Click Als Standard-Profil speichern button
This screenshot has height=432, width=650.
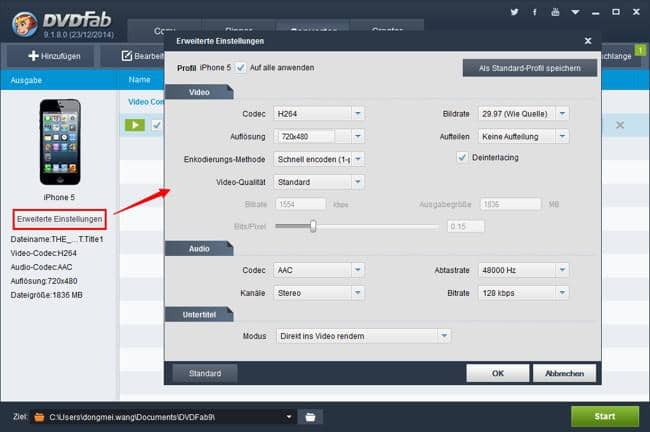pos(530,68)
